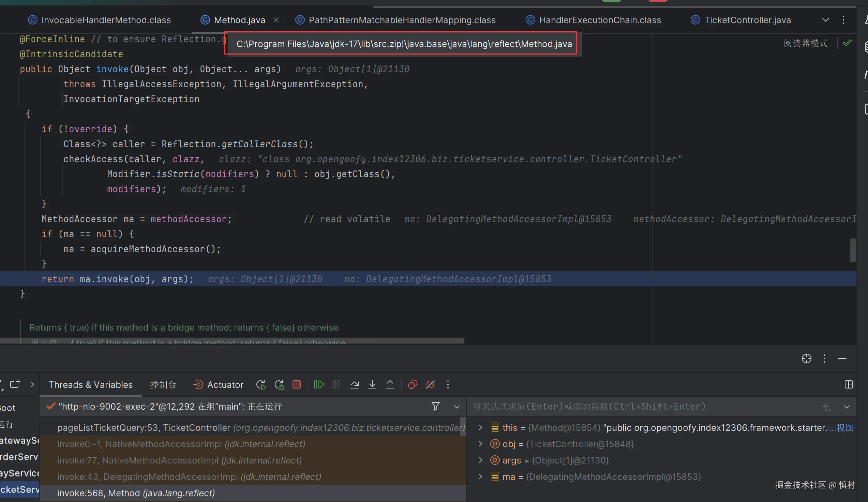868x502 pixels.
Task: Open the View Breakpoints icon
Action: [412, 384]
